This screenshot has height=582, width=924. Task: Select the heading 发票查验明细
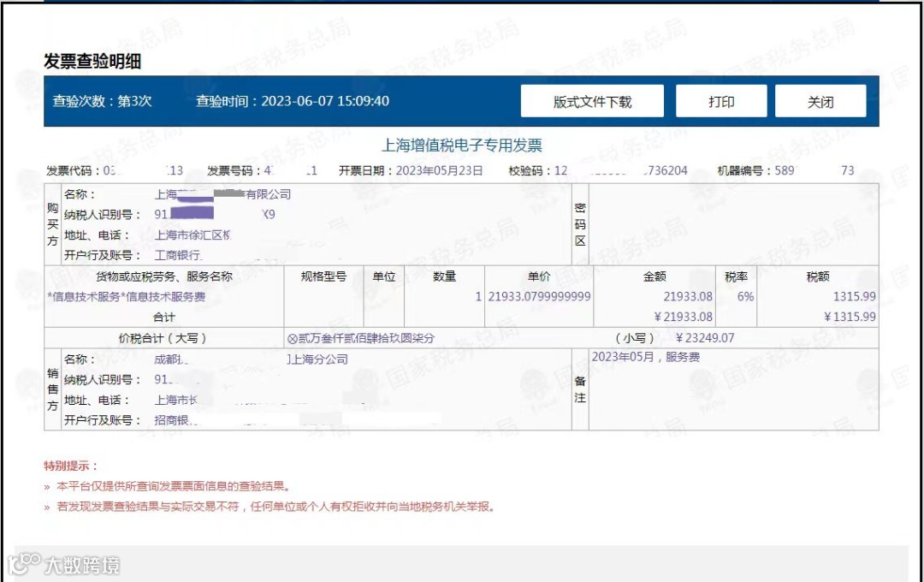(92, 62)
